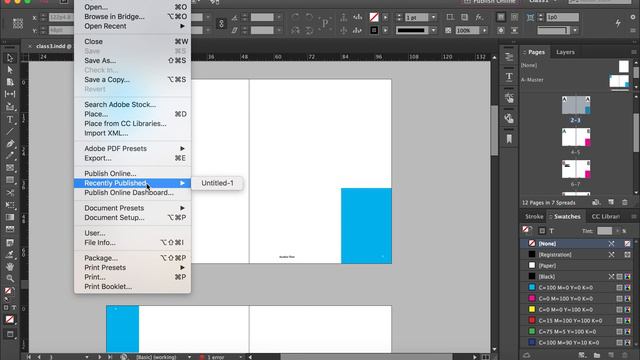Open Untitled-1 recently published document

click(218, 183)
